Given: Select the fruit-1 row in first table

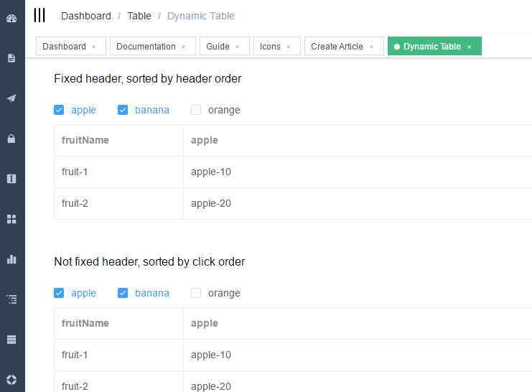Looking at the screenshot, I should coord(293,172).
